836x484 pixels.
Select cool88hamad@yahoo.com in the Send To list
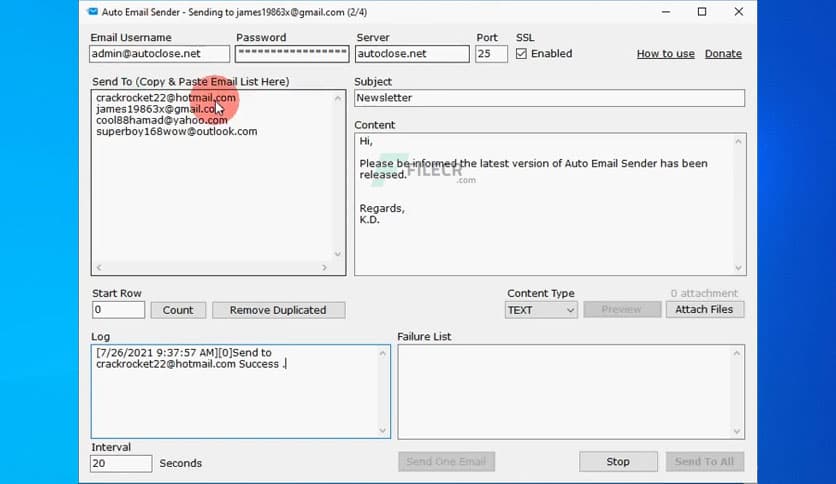162,120
